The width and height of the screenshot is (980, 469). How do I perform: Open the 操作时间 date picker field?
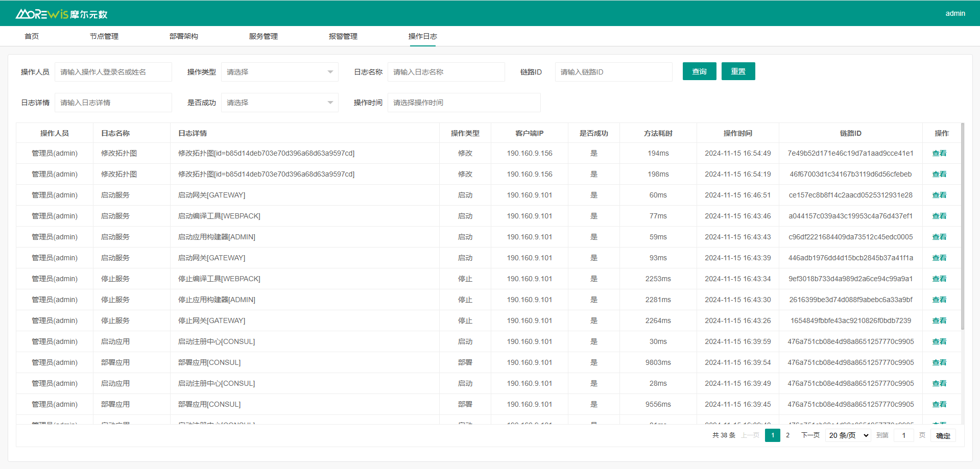point(463,103)
